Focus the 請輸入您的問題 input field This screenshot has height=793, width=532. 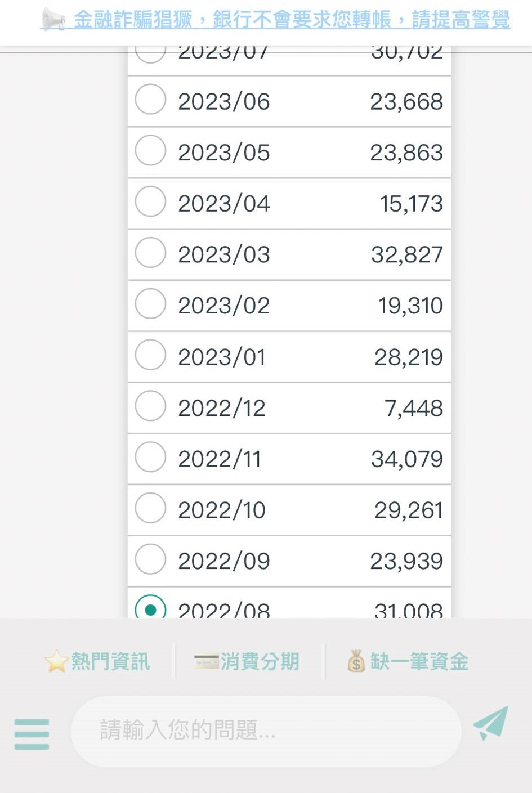(265, 731)
